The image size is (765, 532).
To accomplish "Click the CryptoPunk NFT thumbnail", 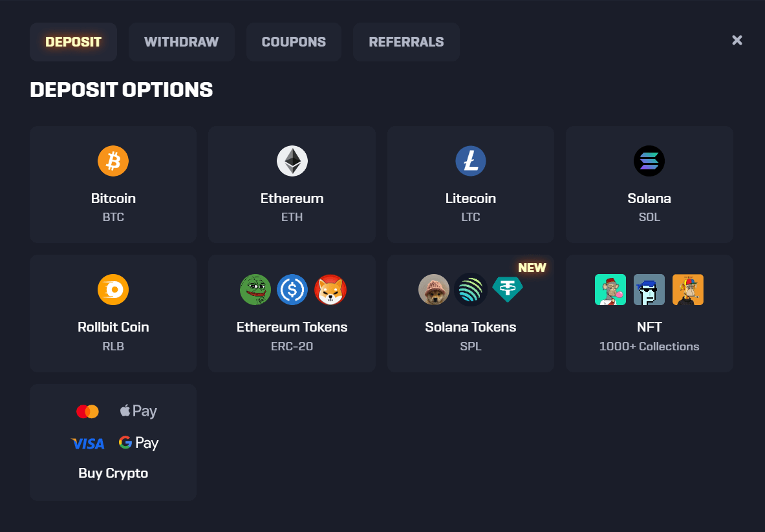I will pyautogui.click(x=649, y=290).
